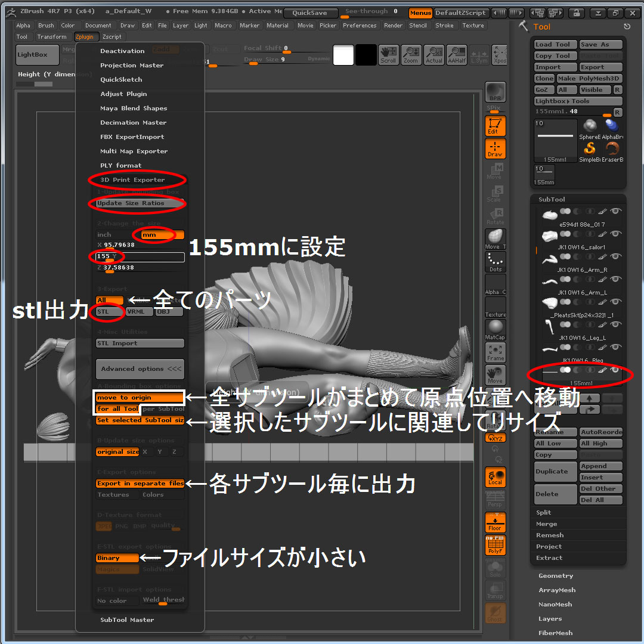Image resolution: width=644 pixels, height=644 pixels.
Task: Expand SubTool Master plugin section
Action: pyautogui.click(x=127, y=620)
